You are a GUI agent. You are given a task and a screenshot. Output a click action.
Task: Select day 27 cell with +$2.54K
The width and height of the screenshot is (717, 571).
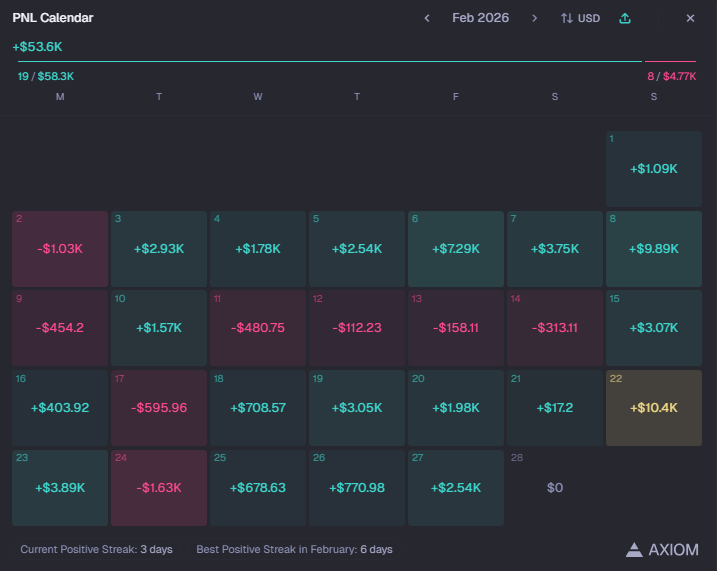[455, 488]
